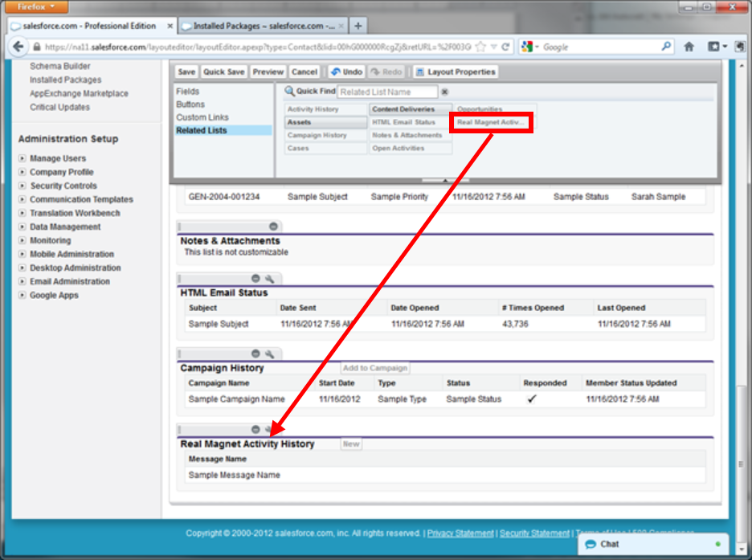This screenshot has height=560, width=752.
Task: Open Installed Packages sidebar link
Action: (66, 80)
